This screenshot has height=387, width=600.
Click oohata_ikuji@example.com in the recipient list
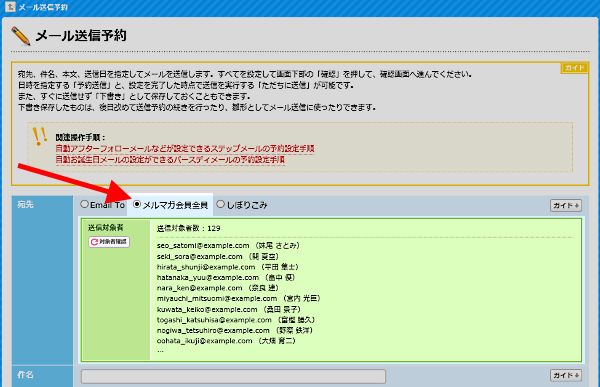(x=204, y=341)
